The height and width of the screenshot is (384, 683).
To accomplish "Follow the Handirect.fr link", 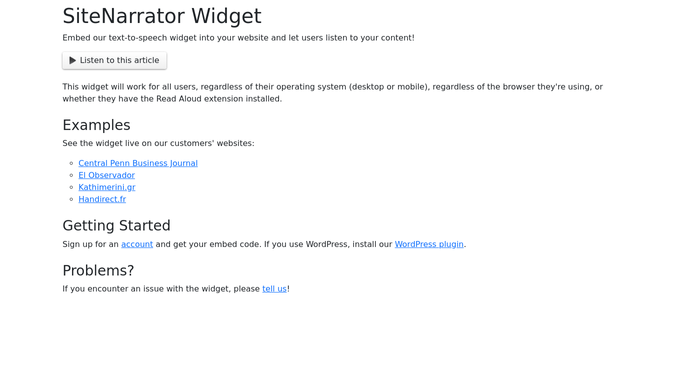I will [x=102, y=199].
